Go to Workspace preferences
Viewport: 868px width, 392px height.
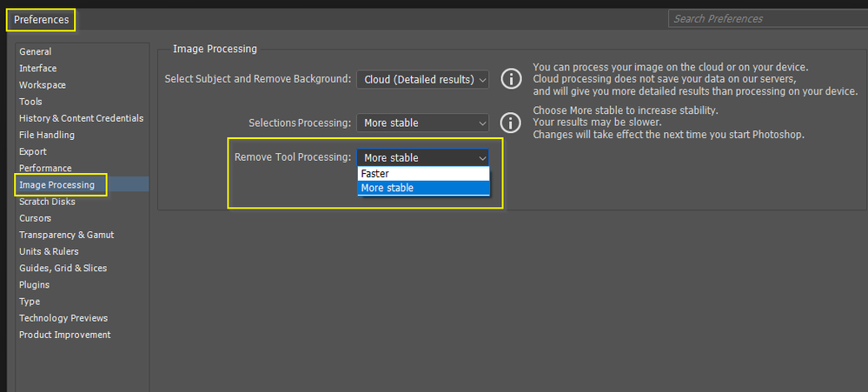pos(43,85)
